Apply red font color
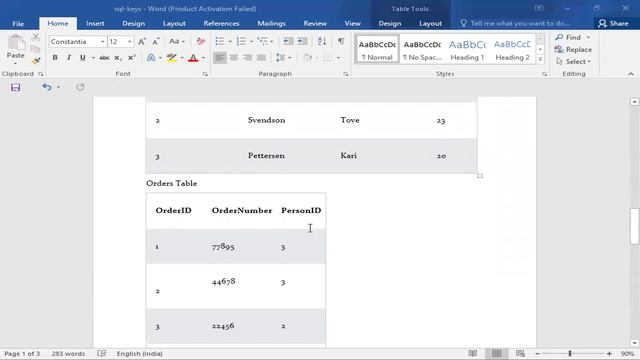 [x=193, y=58]
